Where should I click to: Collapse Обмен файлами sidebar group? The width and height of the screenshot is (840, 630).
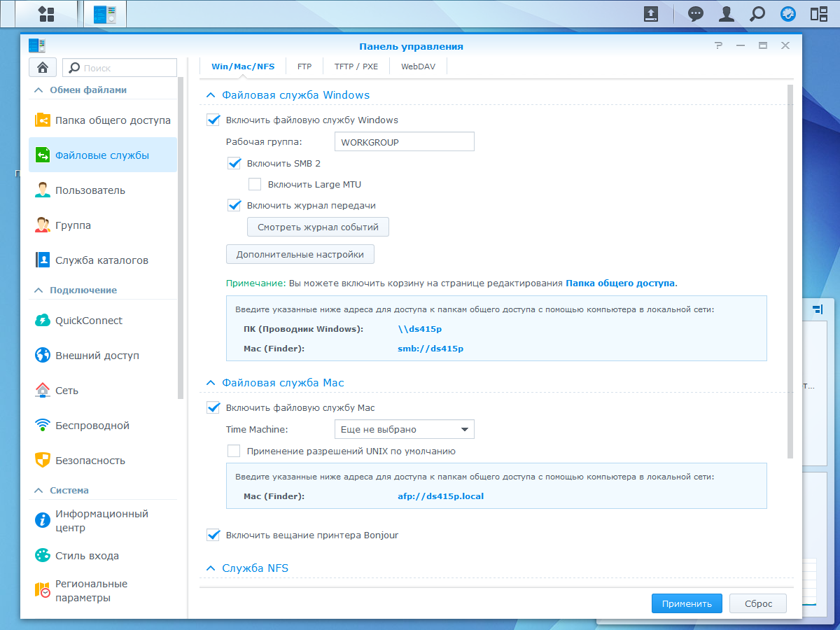pos(38,90)
